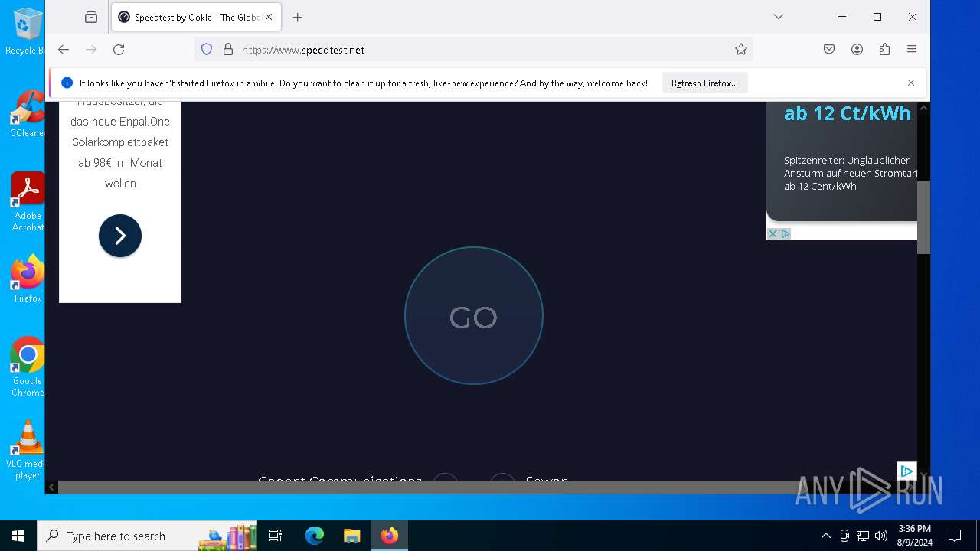Close the Speedtest by Ookla tab

[269, 17]
